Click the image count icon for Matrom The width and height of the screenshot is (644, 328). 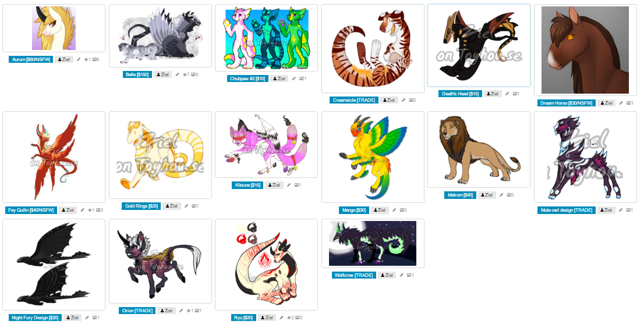(x=509, y=195)
